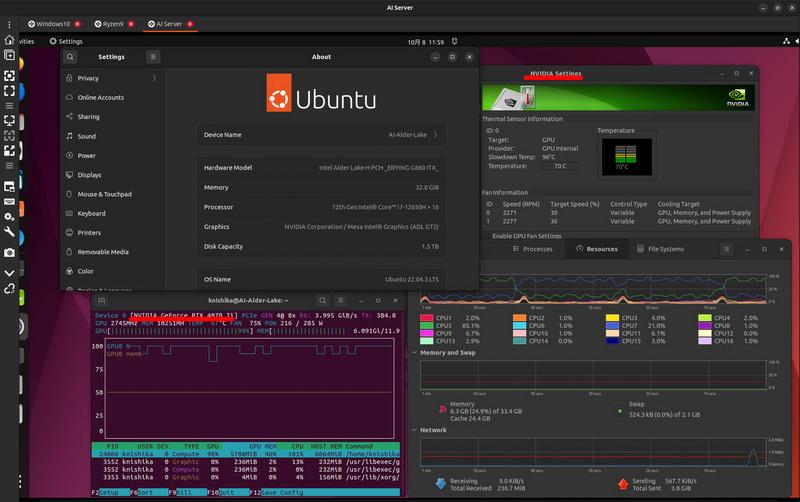Screen dimensions: 800x502
Task: Switch to the Windows10 tab
Action: point(49,24)
